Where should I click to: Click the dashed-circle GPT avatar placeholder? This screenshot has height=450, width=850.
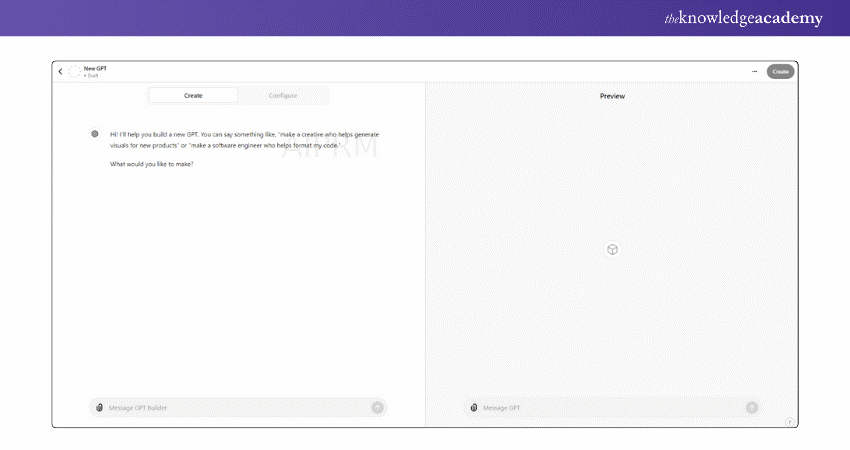pos(74,71)
